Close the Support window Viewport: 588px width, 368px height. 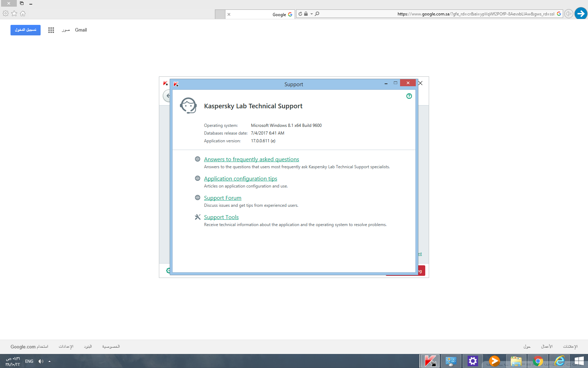coord(408,83)
